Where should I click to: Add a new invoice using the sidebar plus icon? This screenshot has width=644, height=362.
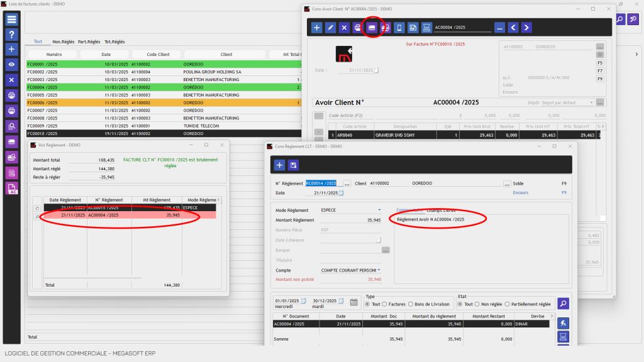11,49
